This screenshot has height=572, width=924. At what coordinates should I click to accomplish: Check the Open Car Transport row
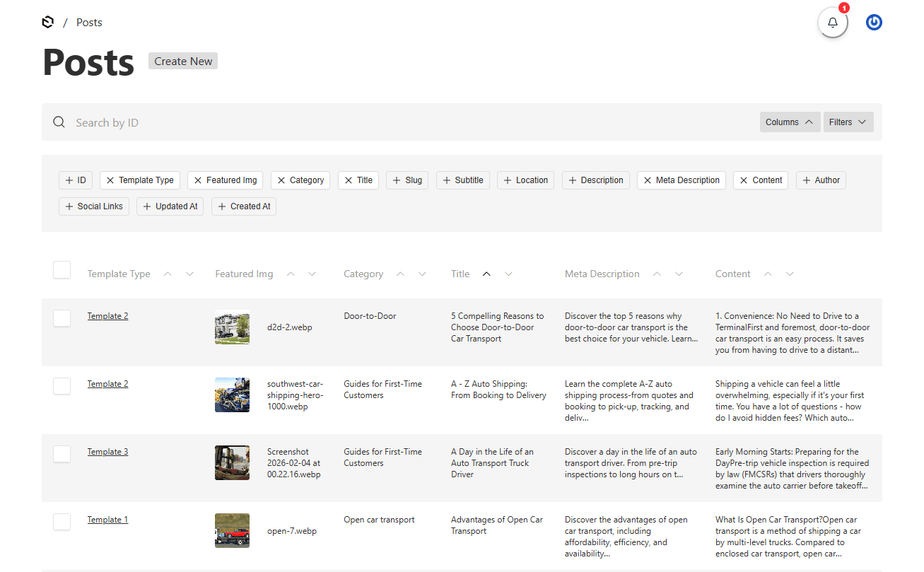coord(62,522)
